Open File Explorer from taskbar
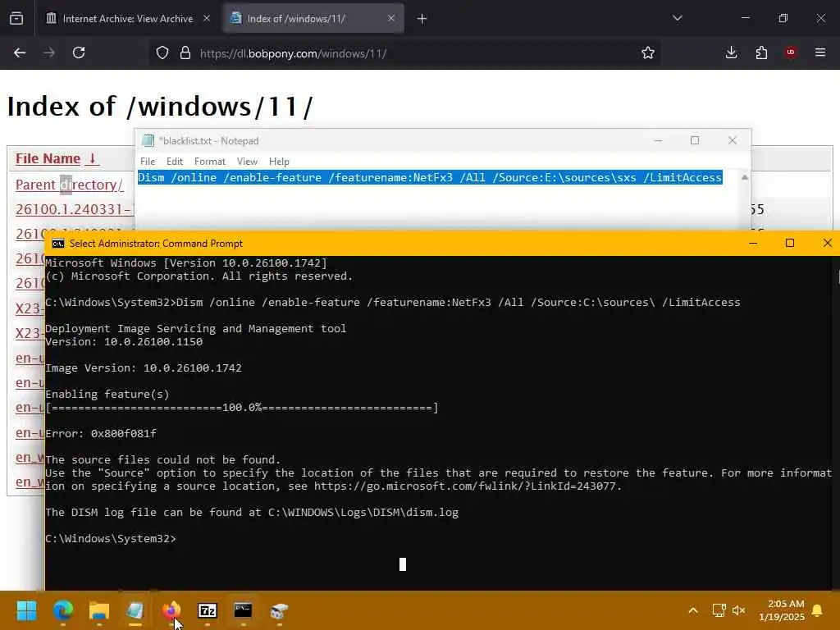 tap(99, 610)
